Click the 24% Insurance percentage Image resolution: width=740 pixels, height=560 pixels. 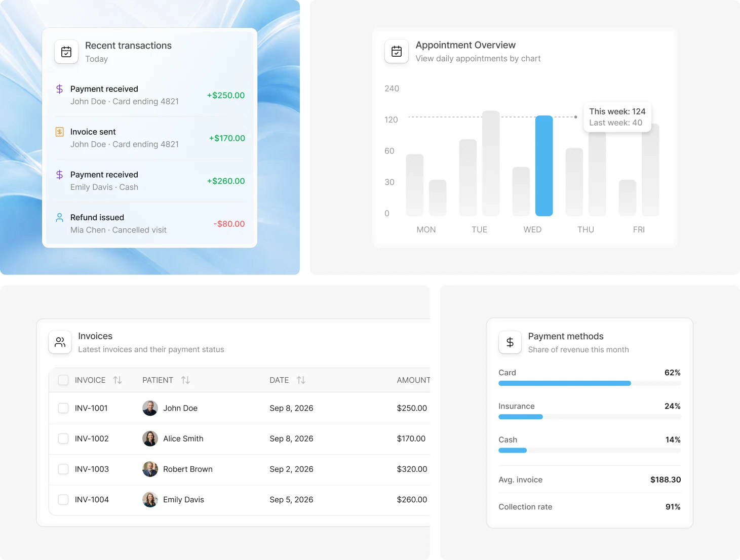(x=673, y=406)
